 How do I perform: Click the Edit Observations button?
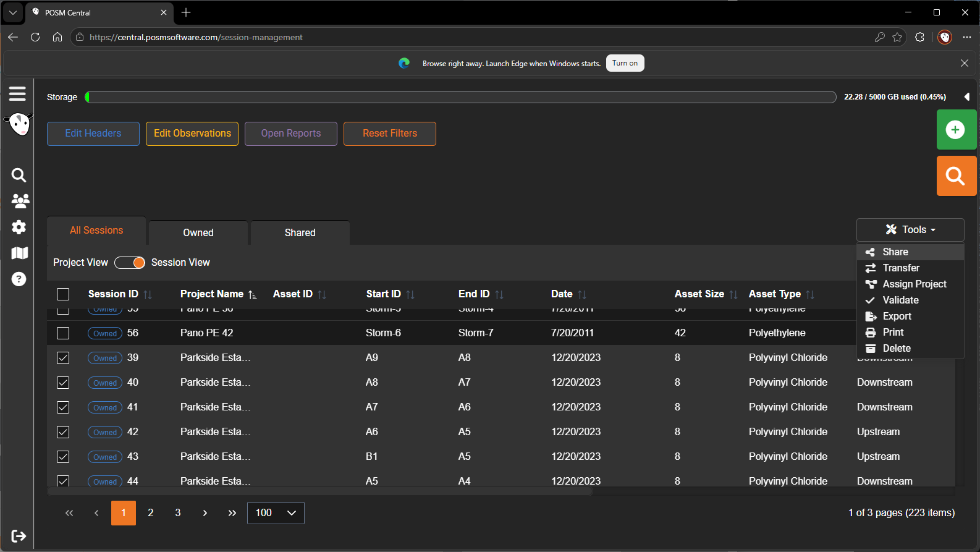[x=192, y=134]
